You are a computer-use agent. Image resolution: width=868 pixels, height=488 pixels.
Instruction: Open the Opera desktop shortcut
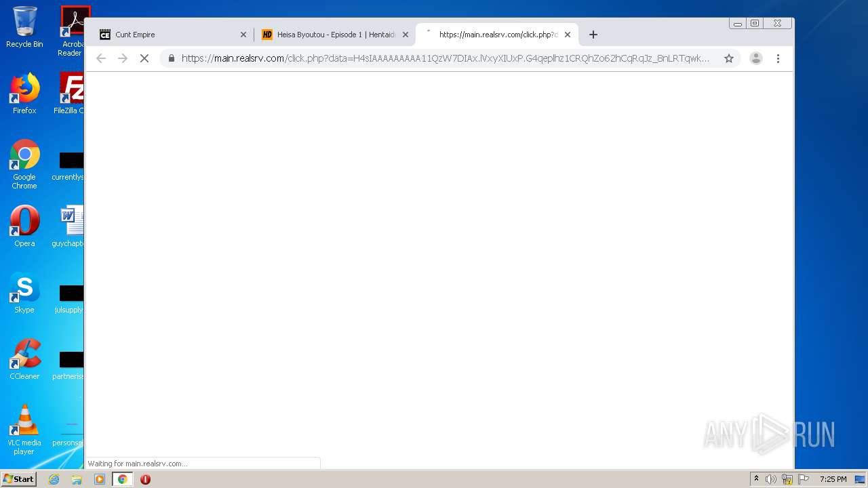[x=24, y=226]
